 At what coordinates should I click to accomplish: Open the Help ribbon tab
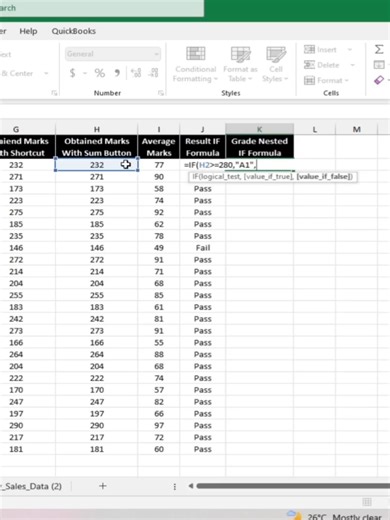(28, 31)
